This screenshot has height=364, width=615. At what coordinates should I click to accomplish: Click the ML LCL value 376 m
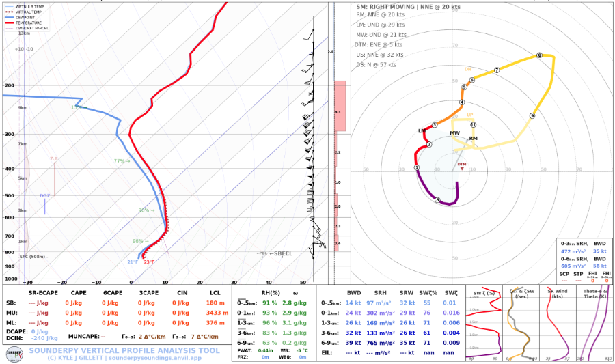(215, 323)
